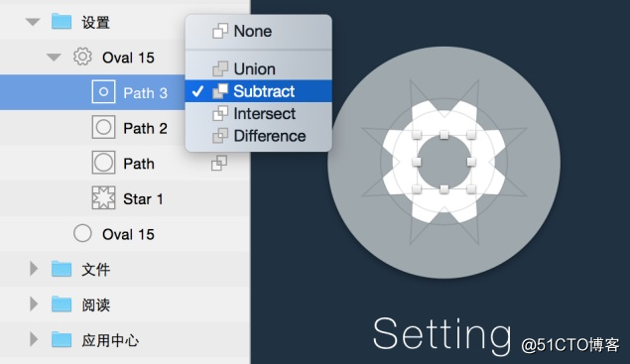The height and width of the screenshot is (364, 630).
Task: Click the Intersect icon in the menu
Action: [x=220, y=113]
